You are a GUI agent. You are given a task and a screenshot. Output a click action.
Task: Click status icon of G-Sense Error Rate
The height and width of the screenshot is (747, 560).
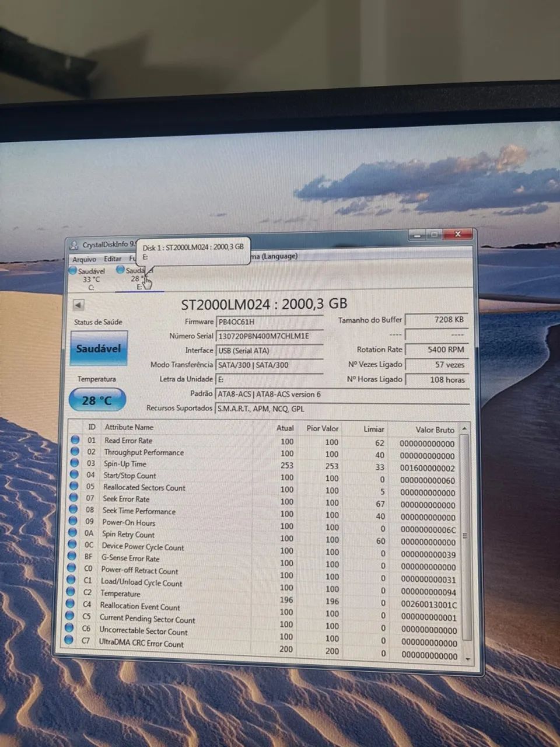tap(72, 556)
